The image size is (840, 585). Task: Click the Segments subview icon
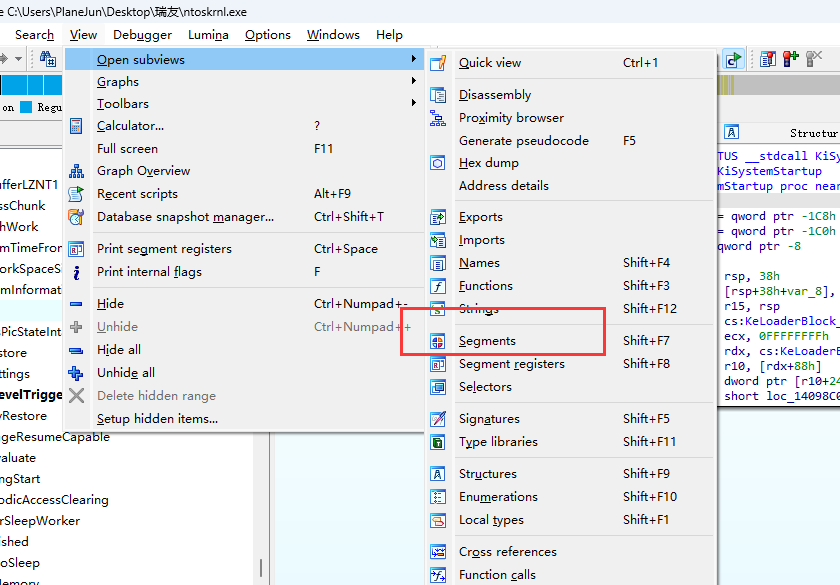click(x=438, y=341)
